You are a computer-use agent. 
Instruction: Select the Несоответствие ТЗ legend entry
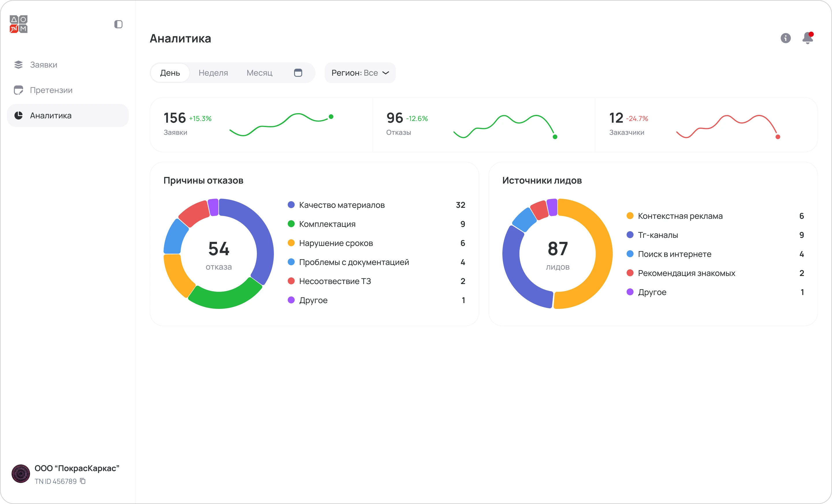(x=376, y=281)
